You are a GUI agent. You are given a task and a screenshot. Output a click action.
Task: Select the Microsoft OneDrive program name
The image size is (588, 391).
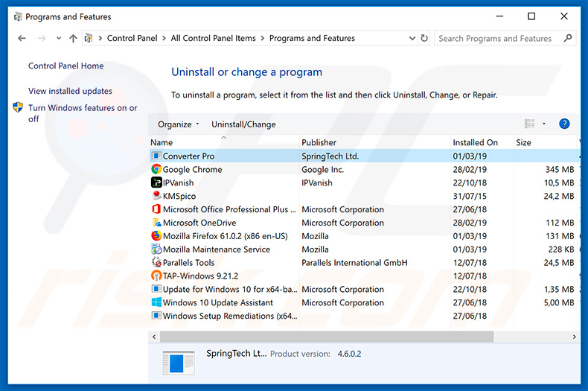point(199,223)
